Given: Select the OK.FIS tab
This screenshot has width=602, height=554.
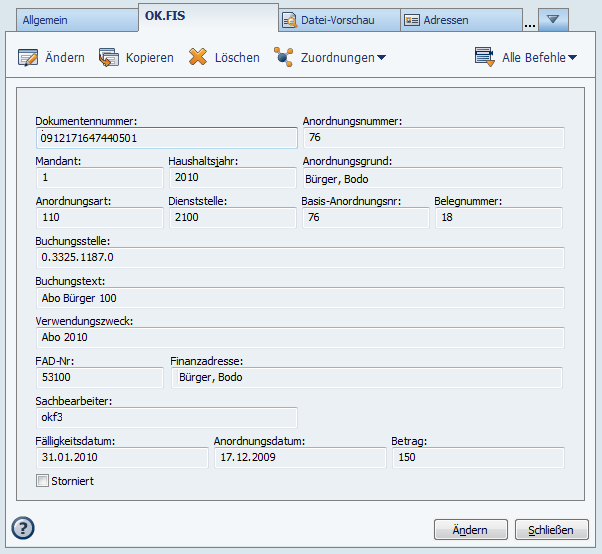Looking at the screenshot, I should click(168, 16).
